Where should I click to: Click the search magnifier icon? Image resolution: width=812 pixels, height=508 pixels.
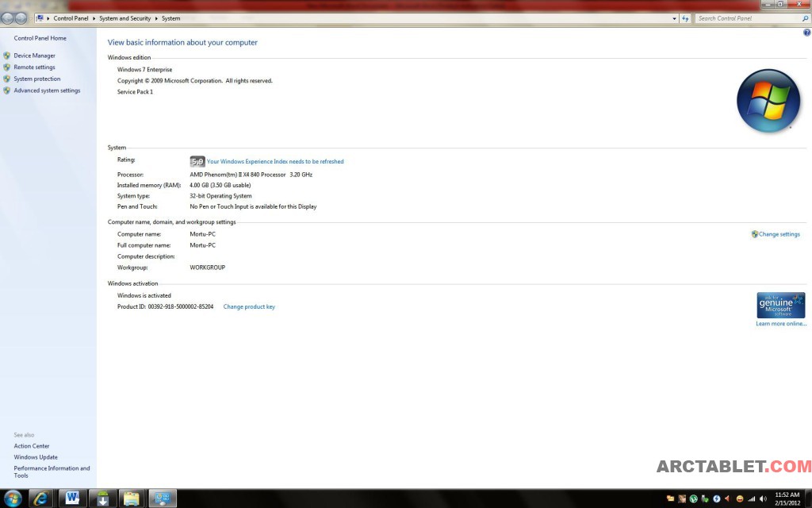click(x=806, y=18)
